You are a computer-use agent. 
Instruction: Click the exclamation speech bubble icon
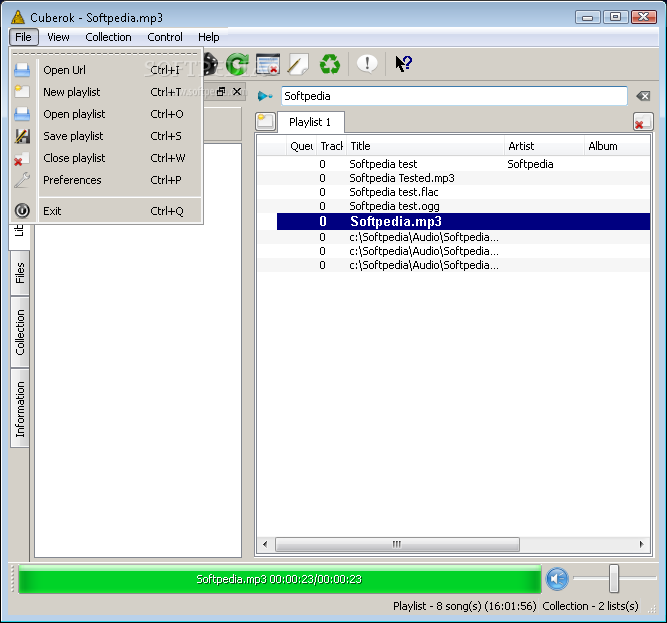[367, 64]
